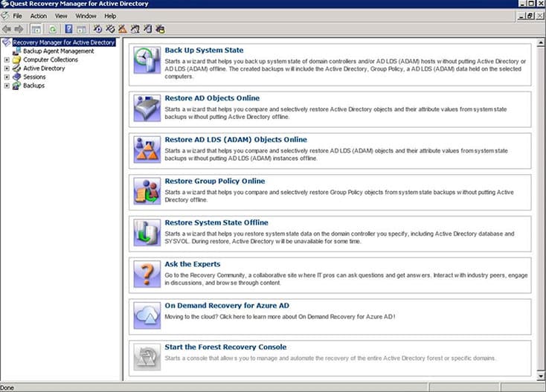Click the 'Moving to the cloud?' description text

click(280, 317)
